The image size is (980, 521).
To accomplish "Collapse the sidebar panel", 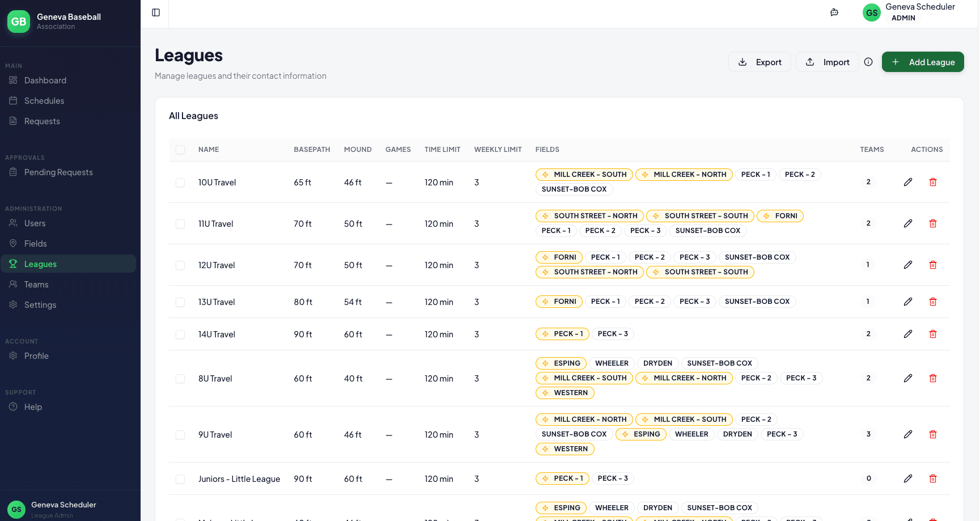I will 155,12.
